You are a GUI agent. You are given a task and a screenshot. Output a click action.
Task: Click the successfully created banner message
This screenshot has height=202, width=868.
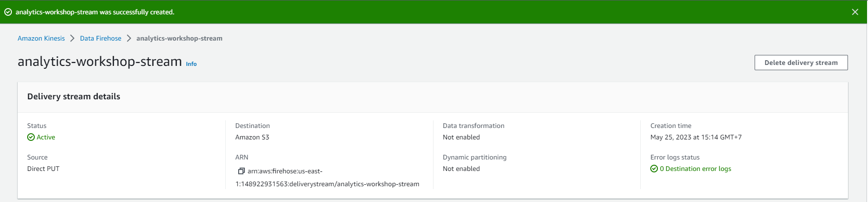tap(95, 12)
